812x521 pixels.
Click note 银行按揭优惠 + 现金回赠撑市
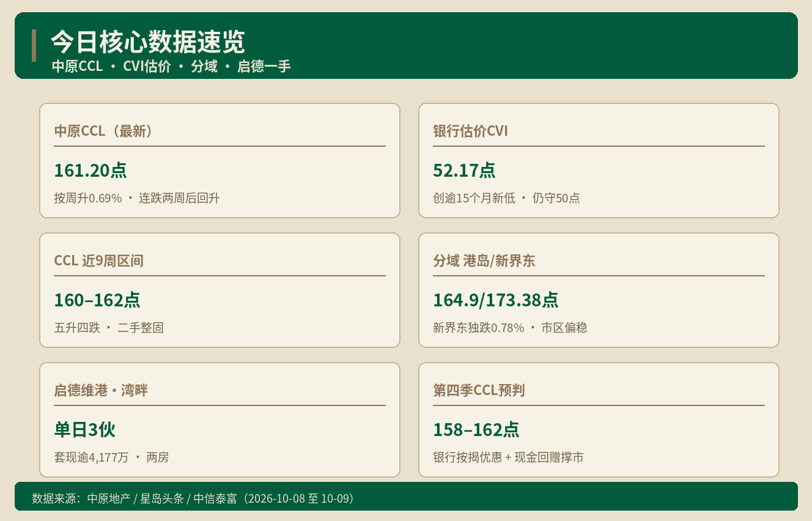(x=508, y=457)
